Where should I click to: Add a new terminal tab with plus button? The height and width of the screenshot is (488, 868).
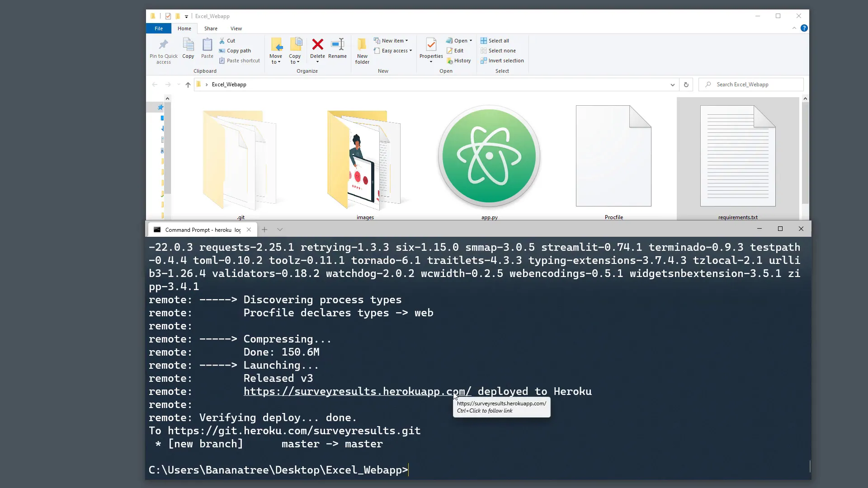pyautogui.click(x=264, y=230)
